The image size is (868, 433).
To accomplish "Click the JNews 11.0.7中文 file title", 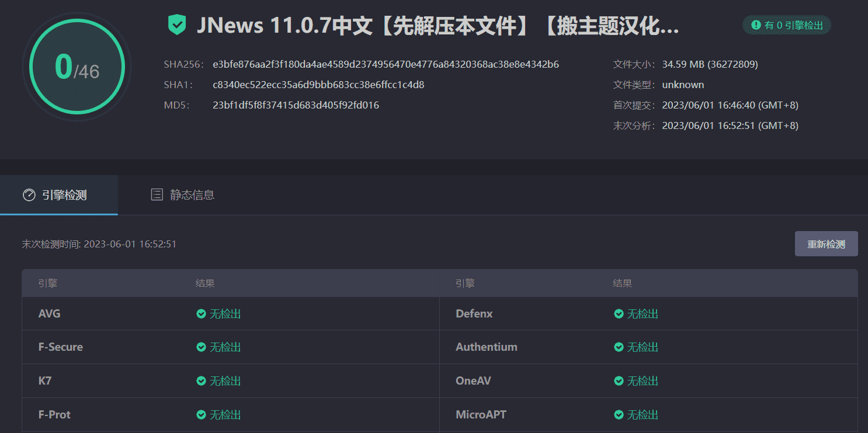I will (x=438, y=26).
